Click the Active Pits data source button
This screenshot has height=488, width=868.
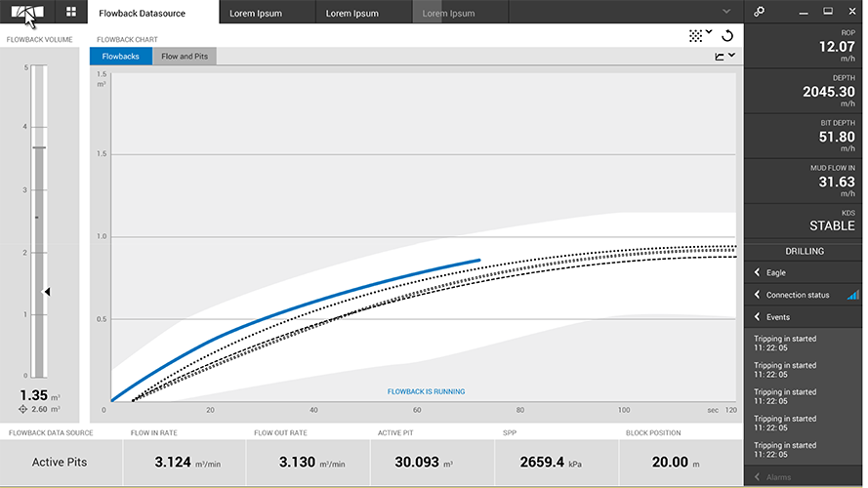(x=62, y=463)
